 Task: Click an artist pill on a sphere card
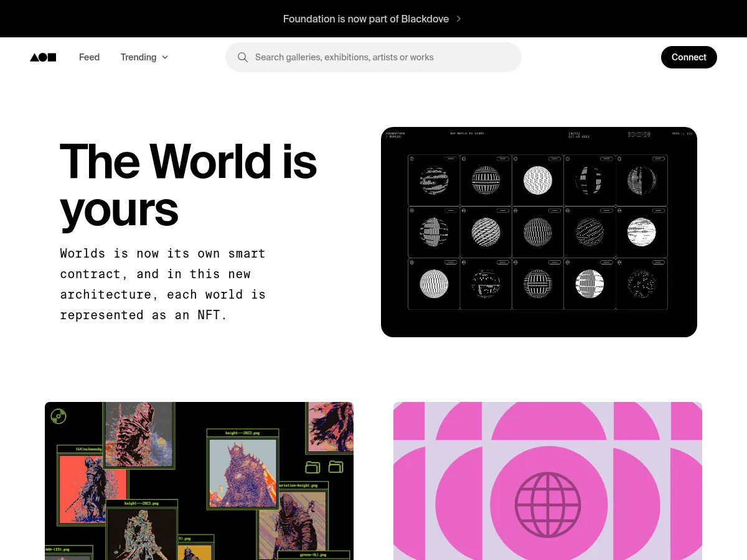450,158
